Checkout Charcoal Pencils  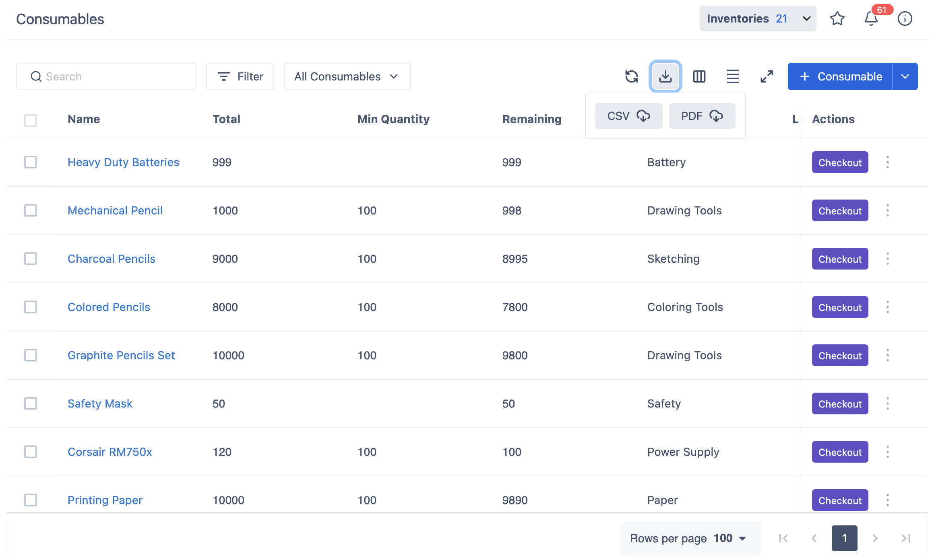point(840,259)
